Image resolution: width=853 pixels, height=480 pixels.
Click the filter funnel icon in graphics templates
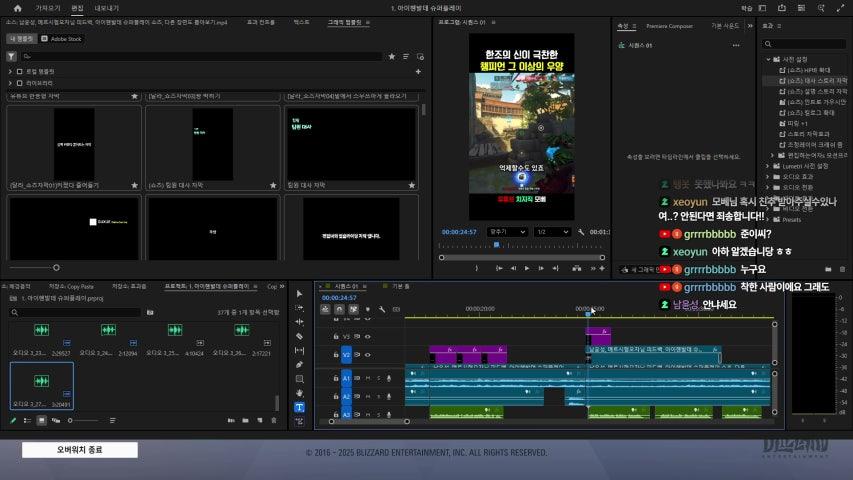tap(11, 57)
